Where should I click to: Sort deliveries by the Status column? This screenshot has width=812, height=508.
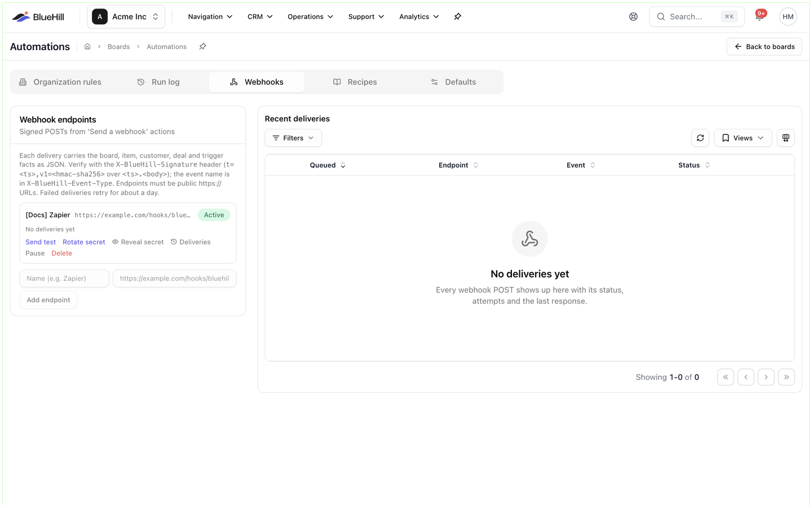(x=694, y=165)
